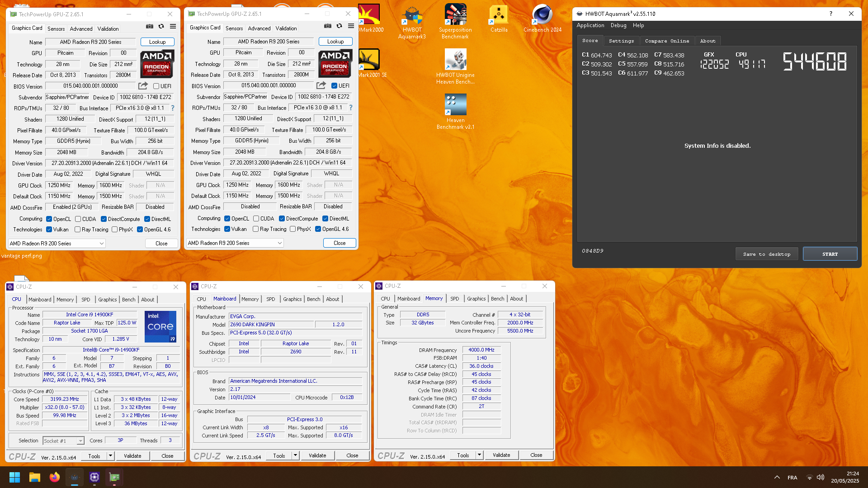Toggle PhysX checkbox in left GPU-Z
This screenshot has height=488, width=868.
114,230
